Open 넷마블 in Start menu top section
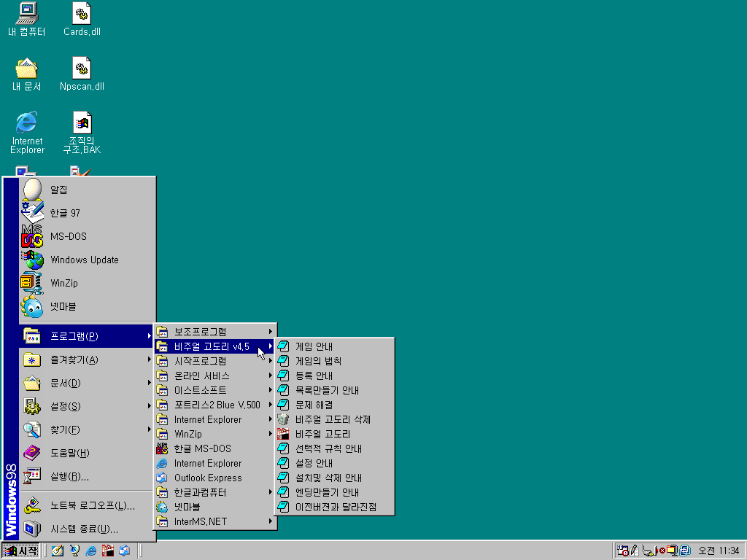This screenshot has width=747, height=560. (88, 306)
